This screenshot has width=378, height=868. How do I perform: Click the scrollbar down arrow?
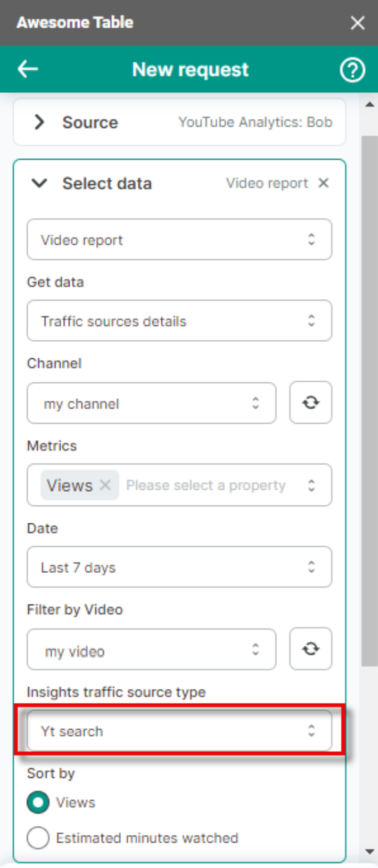pos(370,851)
